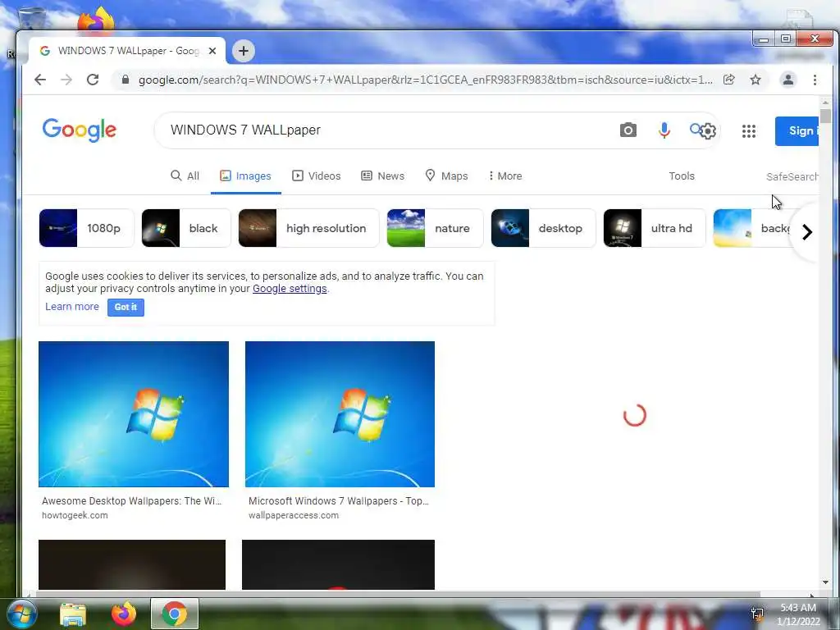The width and height of the screenshot is (840, 630).
Task: Click the vertical scrollbar up arrow
Action: point(825,103)
